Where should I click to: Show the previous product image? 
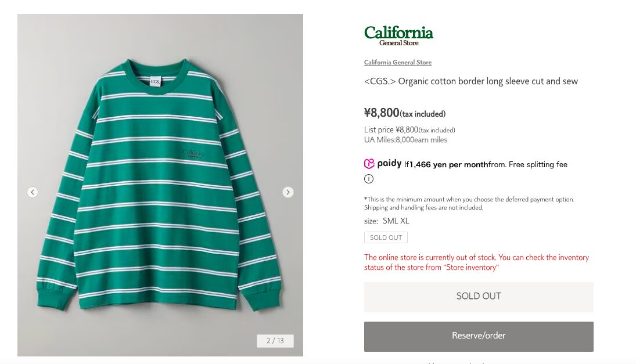(33, 192)
